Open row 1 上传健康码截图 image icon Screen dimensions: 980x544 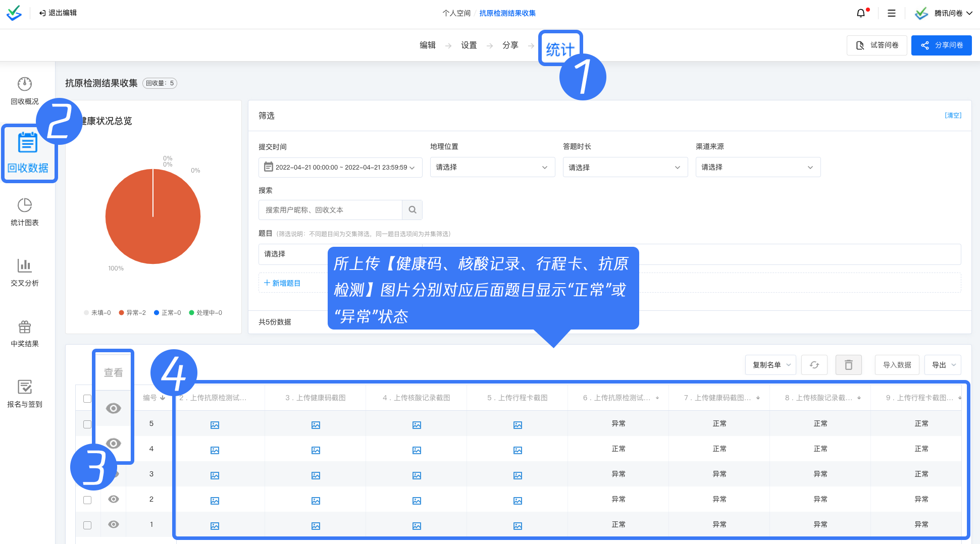(316, 526)
